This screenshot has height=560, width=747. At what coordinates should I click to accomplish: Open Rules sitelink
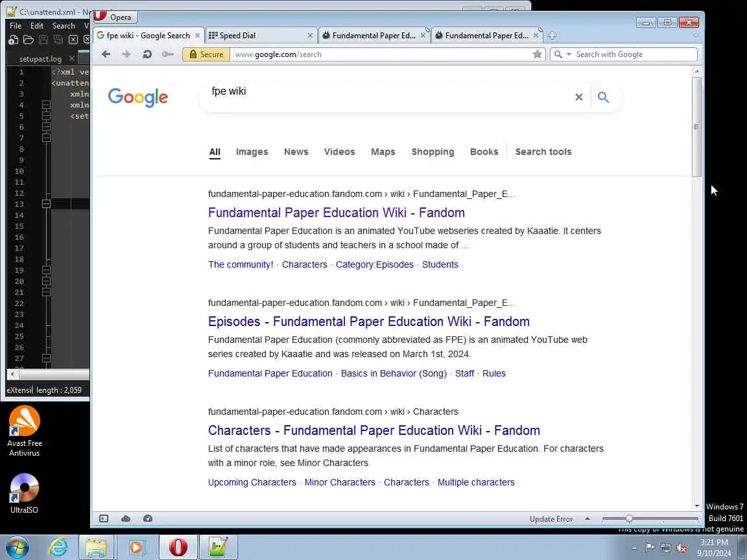tap(493, 374)
